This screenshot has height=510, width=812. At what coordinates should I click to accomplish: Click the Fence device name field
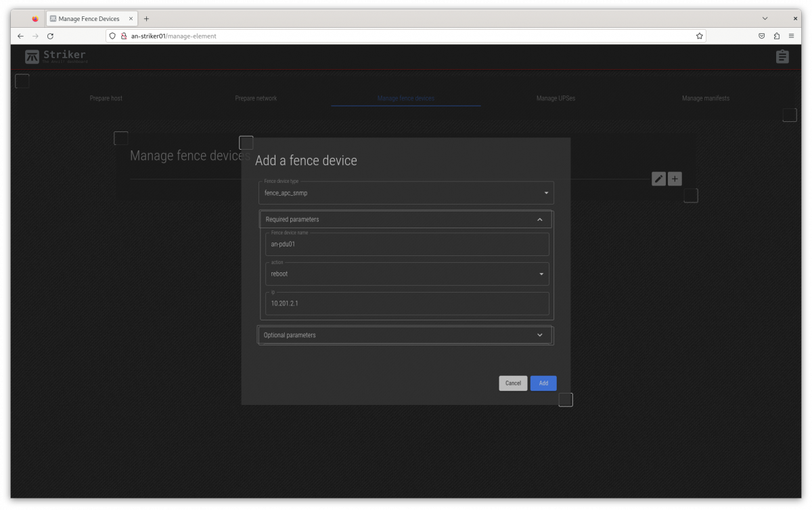point(407,245)
